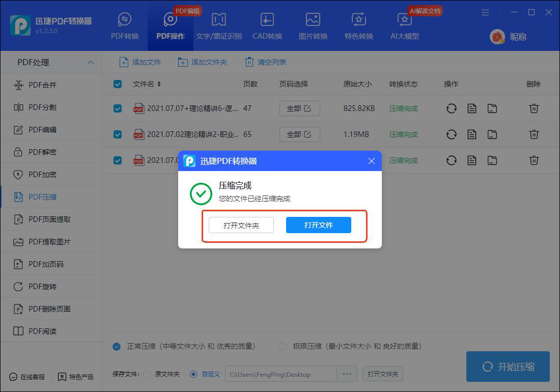Screen dimensions: 560x392
Task: Delete the third file row
Action: (534, 160)
